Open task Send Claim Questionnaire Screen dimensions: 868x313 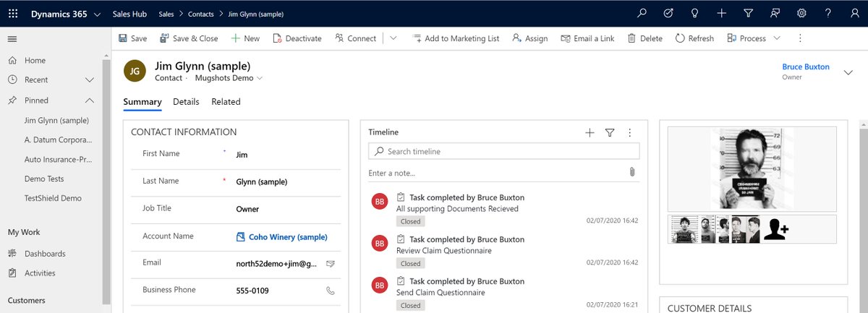coord(441,293)
